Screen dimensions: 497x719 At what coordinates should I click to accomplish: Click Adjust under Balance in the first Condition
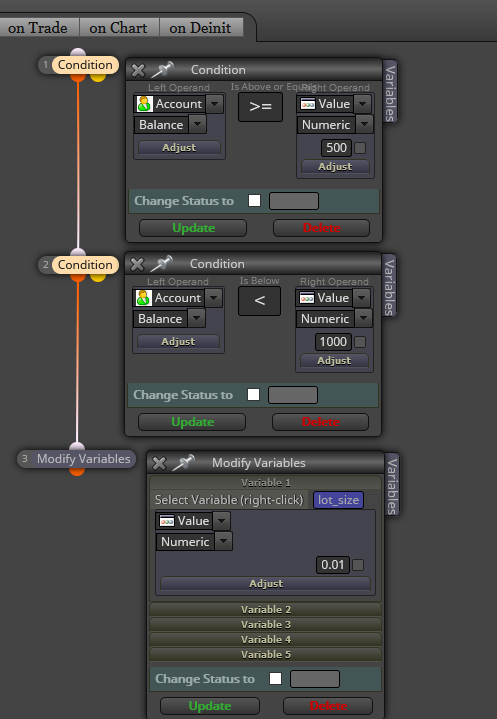point(179,148)
